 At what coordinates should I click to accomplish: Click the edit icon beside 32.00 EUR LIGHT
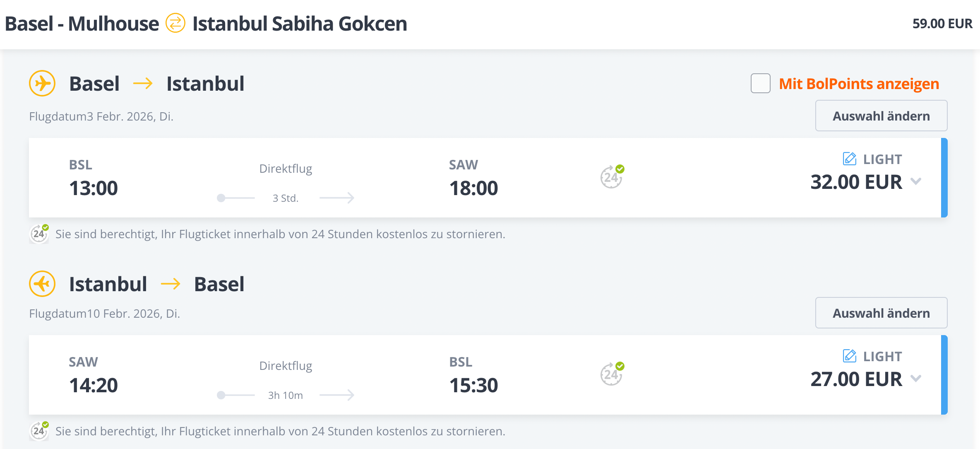tap(850, 159)
